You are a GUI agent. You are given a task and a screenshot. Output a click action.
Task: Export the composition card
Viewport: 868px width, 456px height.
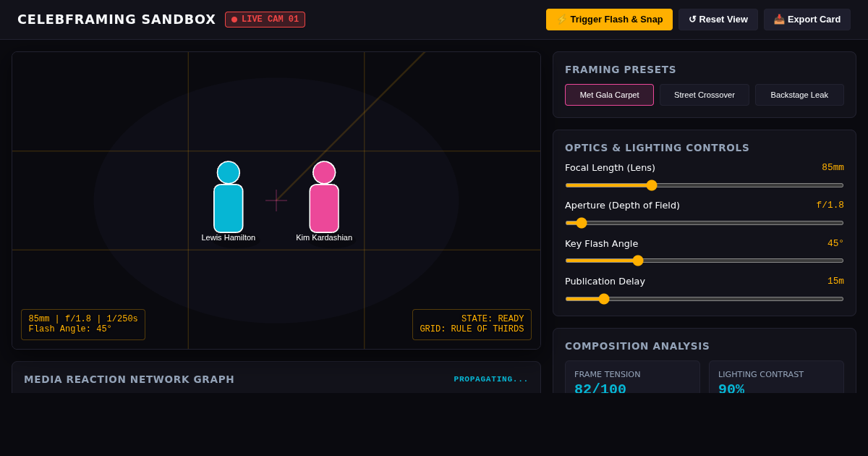point(807,20)
